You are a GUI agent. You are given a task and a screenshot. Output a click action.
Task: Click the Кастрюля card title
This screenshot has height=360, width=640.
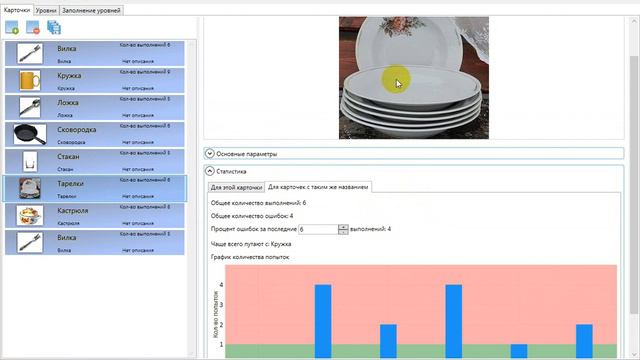click(72, 211)
